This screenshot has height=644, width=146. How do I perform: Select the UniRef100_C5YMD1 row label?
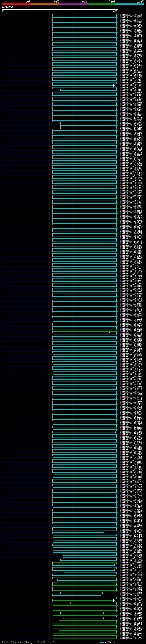tap(131, 55)
